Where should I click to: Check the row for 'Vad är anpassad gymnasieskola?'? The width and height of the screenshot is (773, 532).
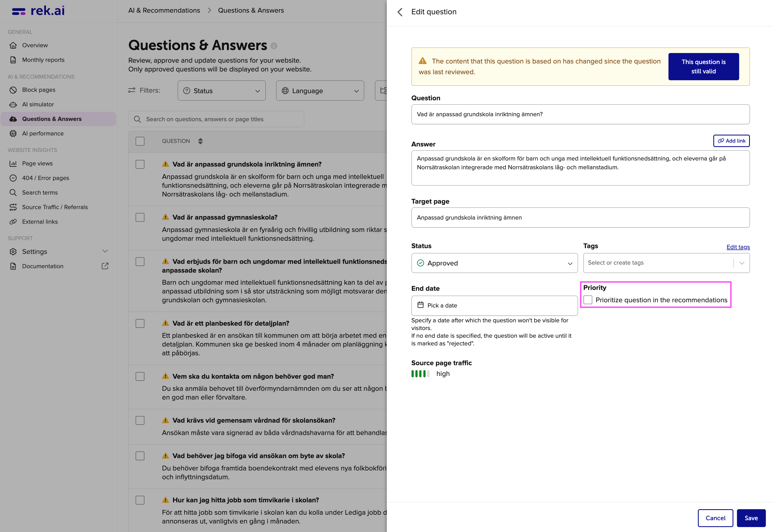pos(140,217)
